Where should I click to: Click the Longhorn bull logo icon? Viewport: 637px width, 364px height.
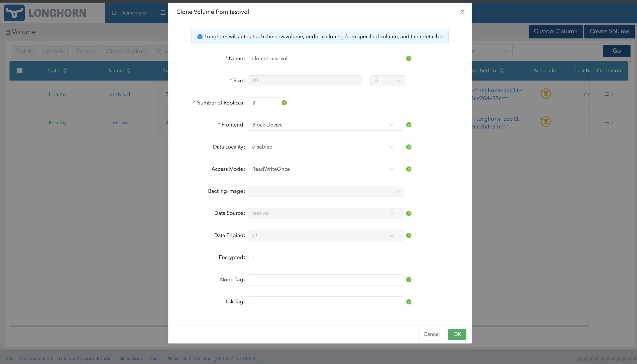[x=14, y=13]
